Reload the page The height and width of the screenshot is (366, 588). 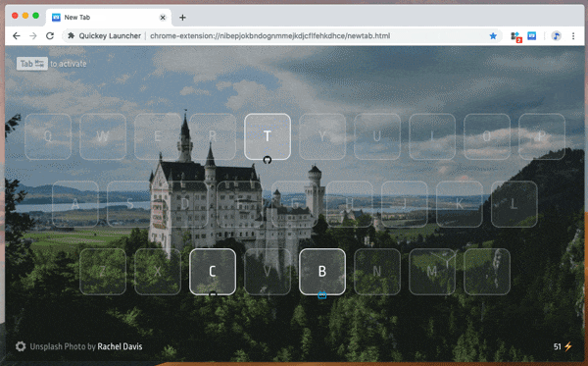tap(50, 35)
